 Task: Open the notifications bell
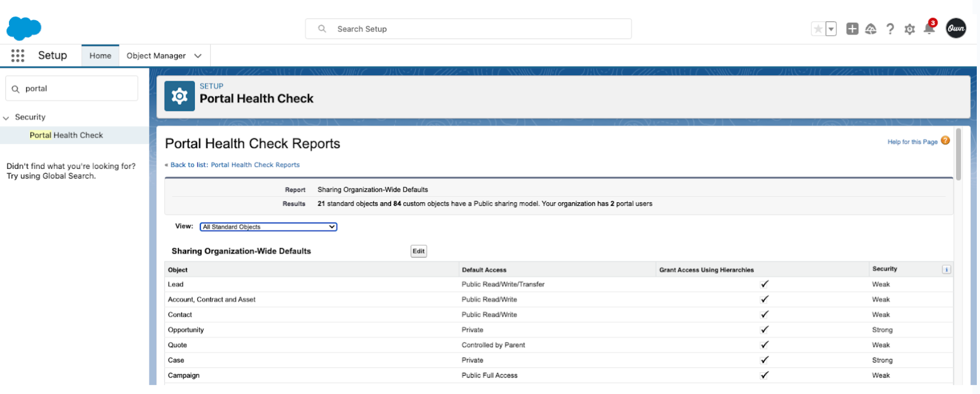(x=929, y=29)
